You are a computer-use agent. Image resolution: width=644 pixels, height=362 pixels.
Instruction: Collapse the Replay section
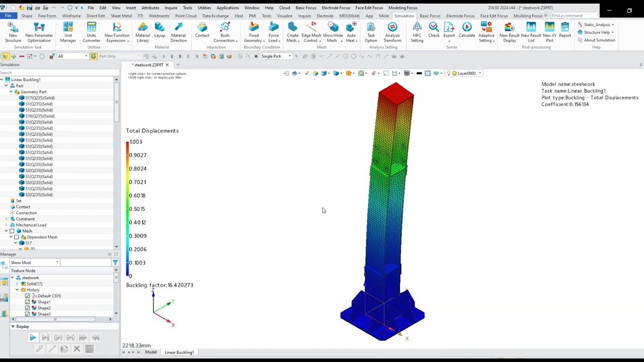13,327
